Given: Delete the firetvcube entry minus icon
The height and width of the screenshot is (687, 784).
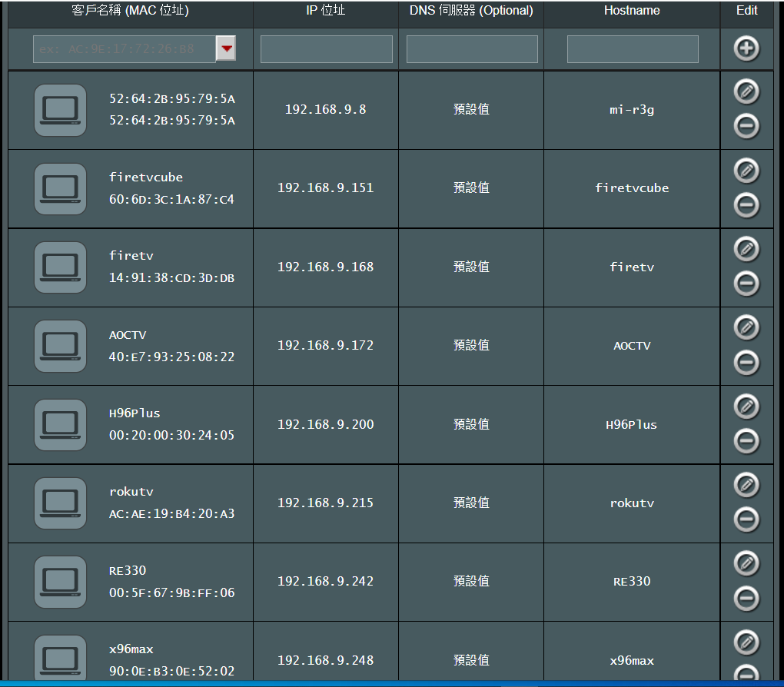Looking at the screenshot, I should [x=746, y=204].
